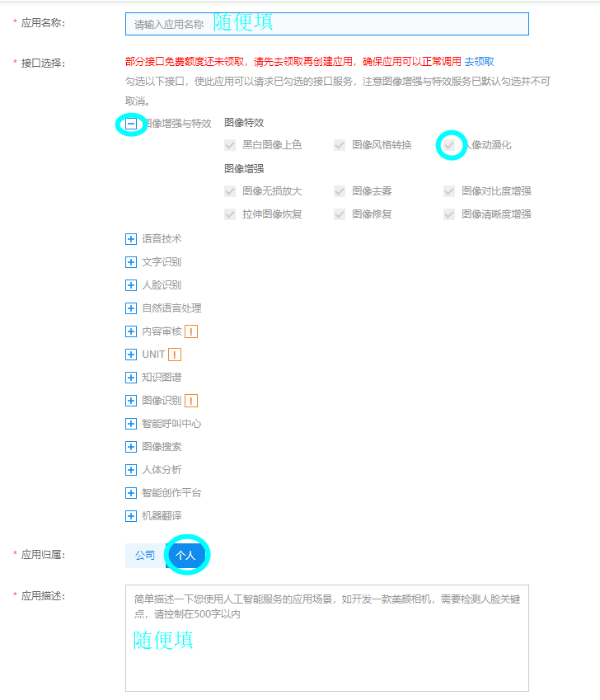
Task: Click the warning icon beside 内容审核
Action: pos(191,331)
